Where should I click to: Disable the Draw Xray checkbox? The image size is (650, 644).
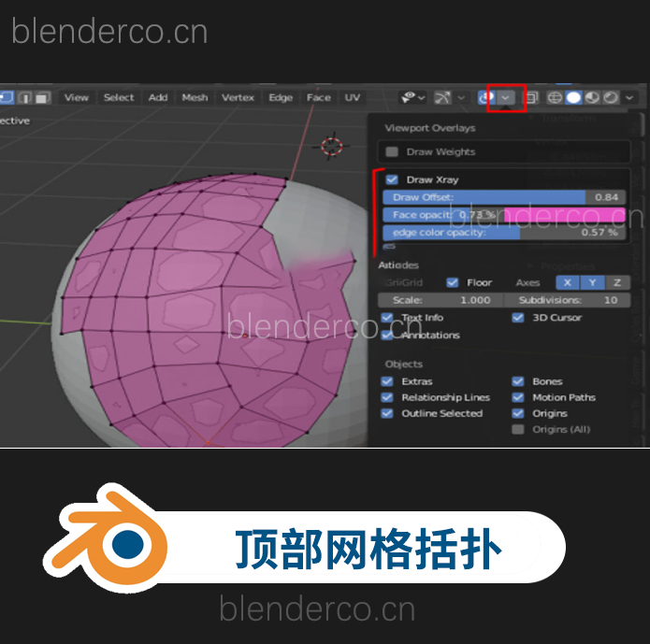[x=392, y=179]
